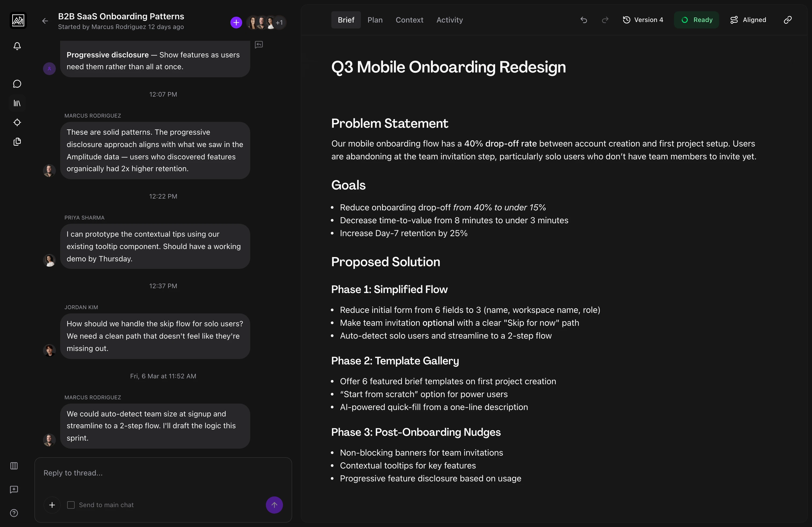The image size is (812, 527).
Task: Click the back arrow beside thread title
Action: [x=45, y=21]
